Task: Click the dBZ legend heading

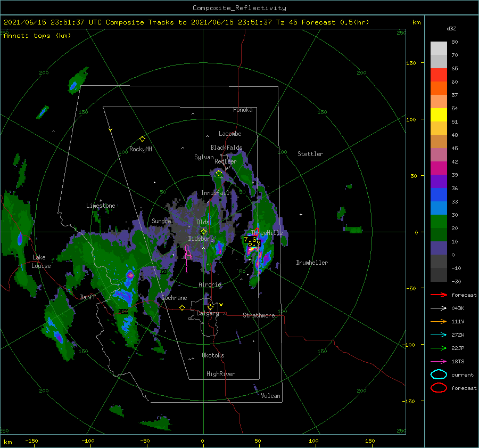Action: pos(451,28)
